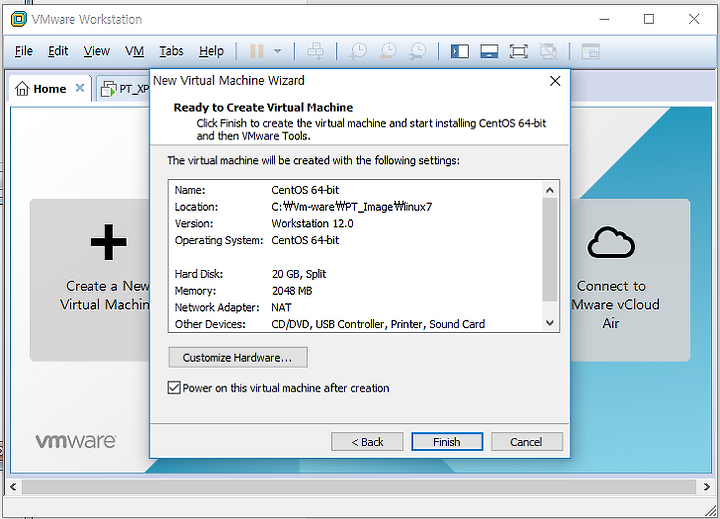Click the Back button in wizard
This screenshot has height=519, width=720.
[x=367, y=442]
